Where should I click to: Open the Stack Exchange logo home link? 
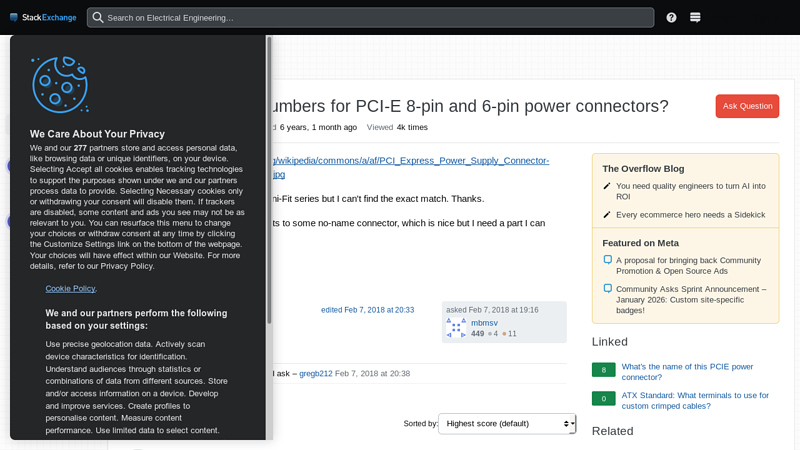[x=43, y=17]
